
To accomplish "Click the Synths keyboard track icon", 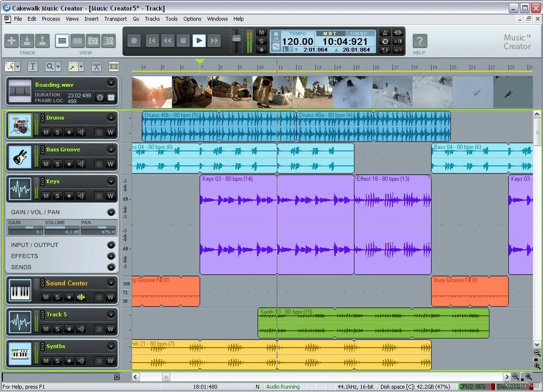I will (x=20, y=353).
